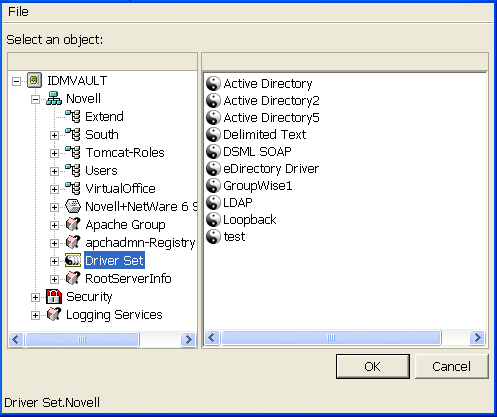The width and height of the screenshot is (497, 417).
Task: Click the test driver icon
Action: pyautogui.click(x=213, y=236)
